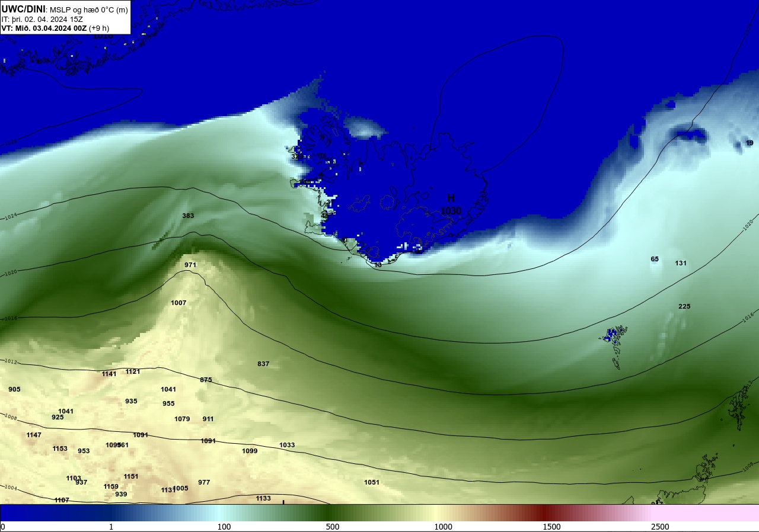Click the height value "1007"

[178, 303]
